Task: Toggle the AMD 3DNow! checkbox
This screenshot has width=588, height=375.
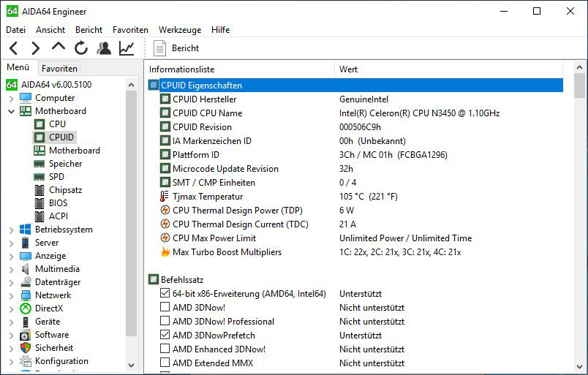Action: tap(165, 307)
